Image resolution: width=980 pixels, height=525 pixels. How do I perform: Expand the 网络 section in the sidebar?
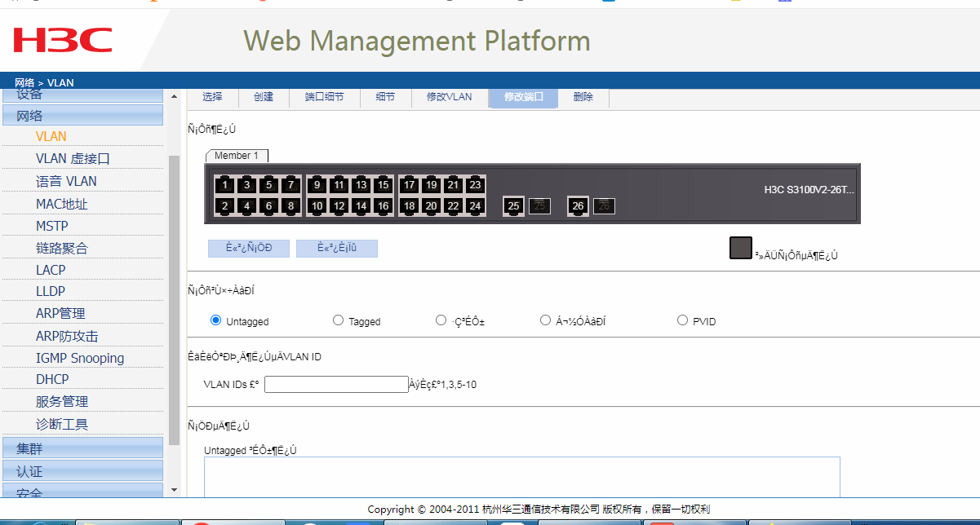pos(82,116)
